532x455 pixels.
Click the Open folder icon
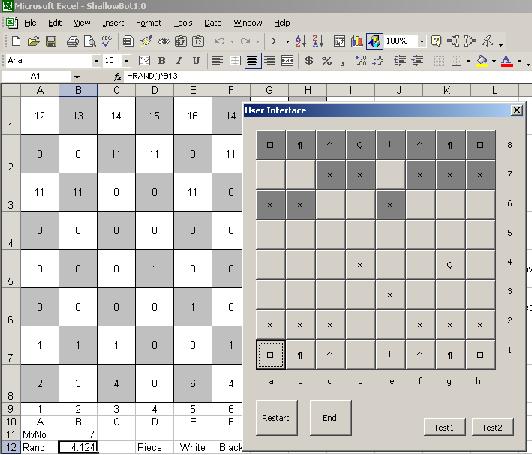point(33,41)
